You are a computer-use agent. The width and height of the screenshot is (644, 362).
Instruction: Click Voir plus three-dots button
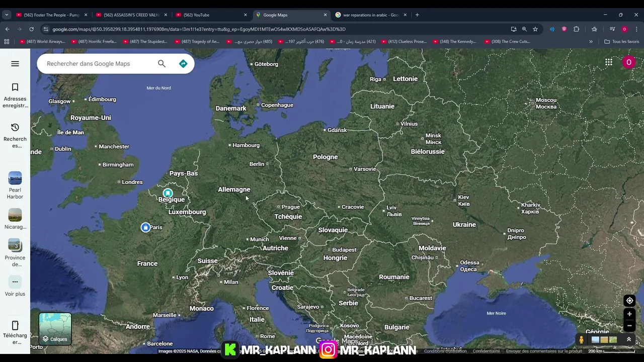point(15,282)
